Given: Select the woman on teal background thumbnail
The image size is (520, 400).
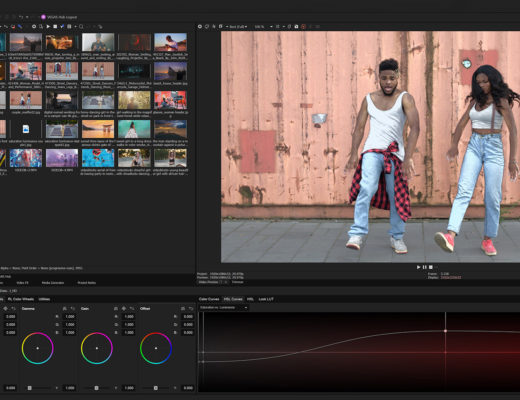Looking at the screenshot, I should [x=134, y=129].
